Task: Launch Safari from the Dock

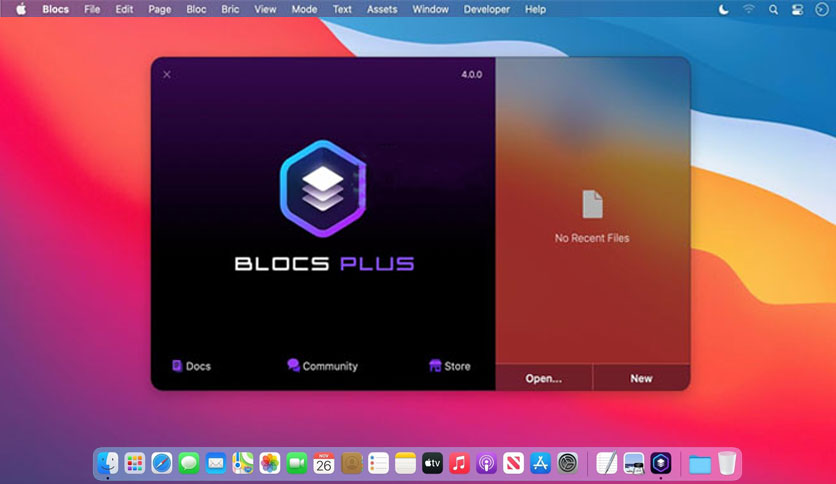Action: [x=162, y=463]
